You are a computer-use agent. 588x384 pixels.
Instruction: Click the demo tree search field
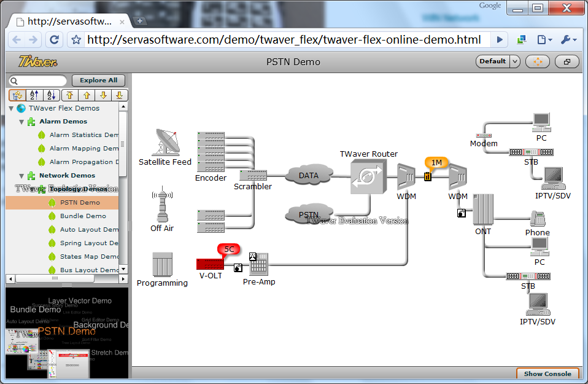coord(37,80)
